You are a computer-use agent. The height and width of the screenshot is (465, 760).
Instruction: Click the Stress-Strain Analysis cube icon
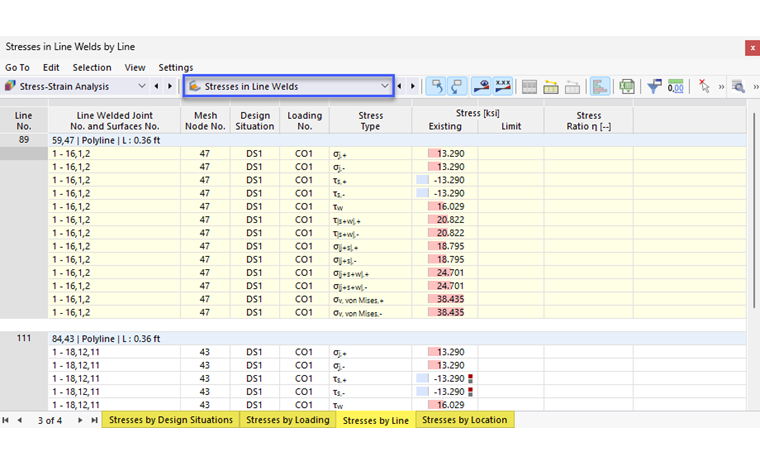tap(10, 86)
